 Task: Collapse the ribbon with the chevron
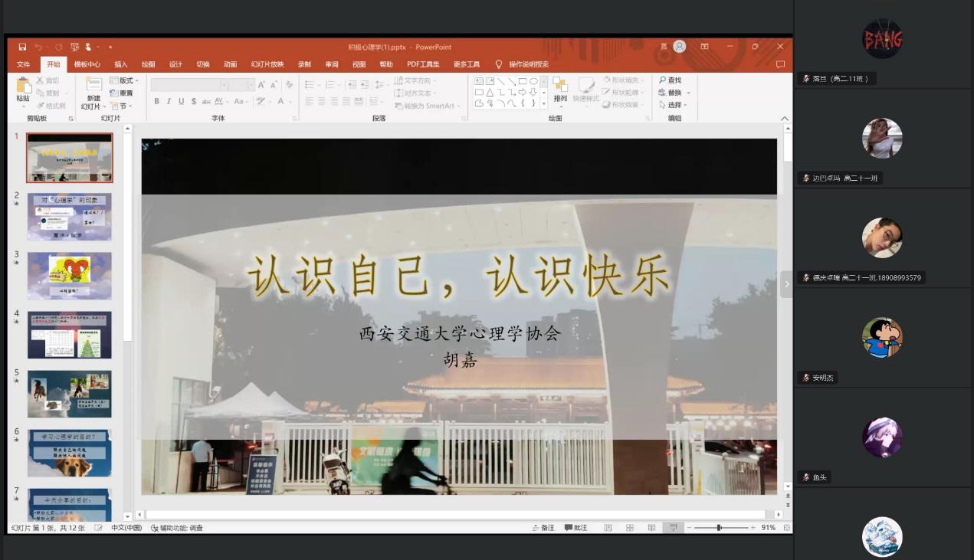click(784, 119)
